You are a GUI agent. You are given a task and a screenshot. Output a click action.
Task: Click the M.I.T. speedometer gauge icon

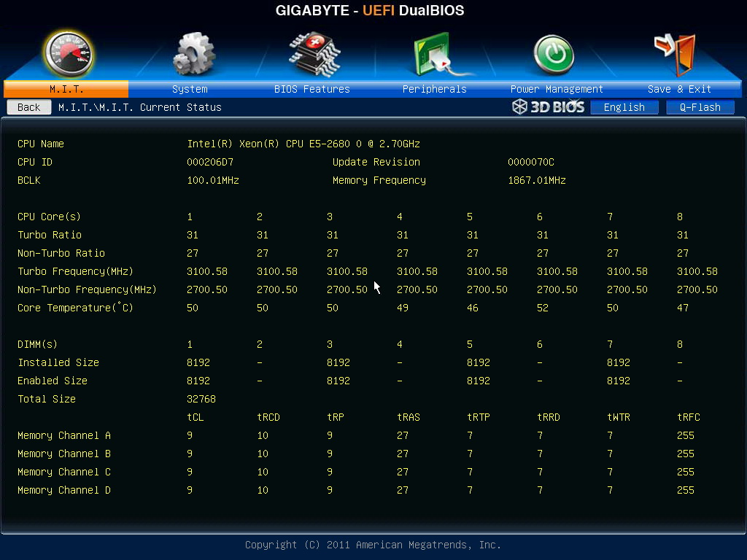pos(68,54)
